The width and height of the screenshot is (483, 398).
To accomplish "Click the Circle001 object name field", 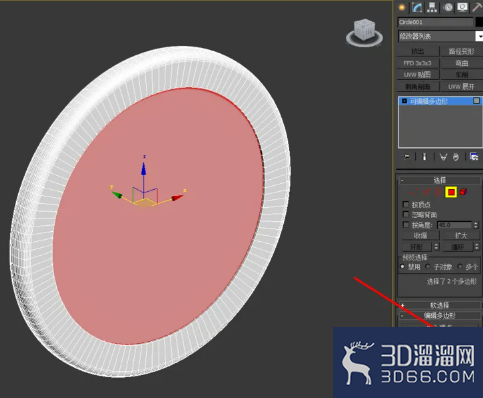I will (435, 22).
